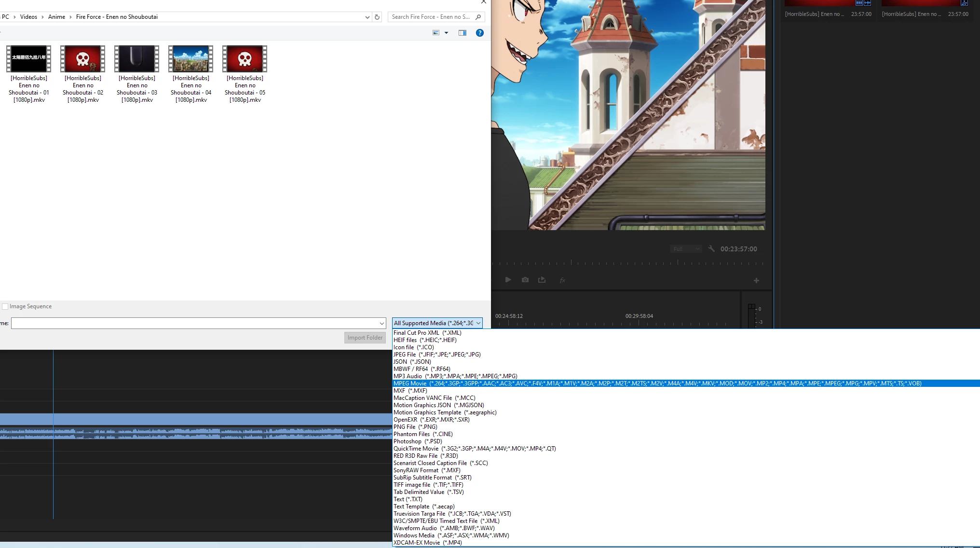Pick SubRip Subtitle Format (*.SRT) option
The height and width of the screenshot is (548, 980).
click(432, 478)
